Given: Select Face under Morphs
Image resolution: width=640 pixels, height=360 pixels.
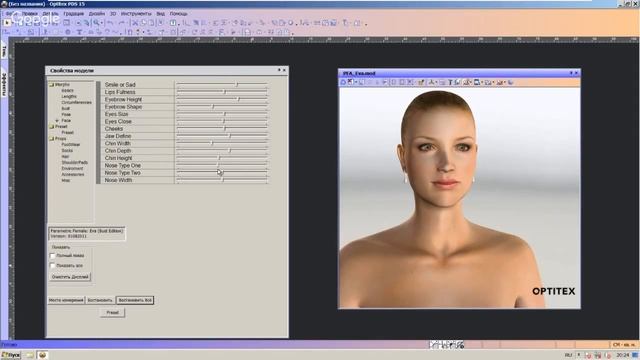Looking at the screenshot, I should pyautogui.click(x=66, y=121).
